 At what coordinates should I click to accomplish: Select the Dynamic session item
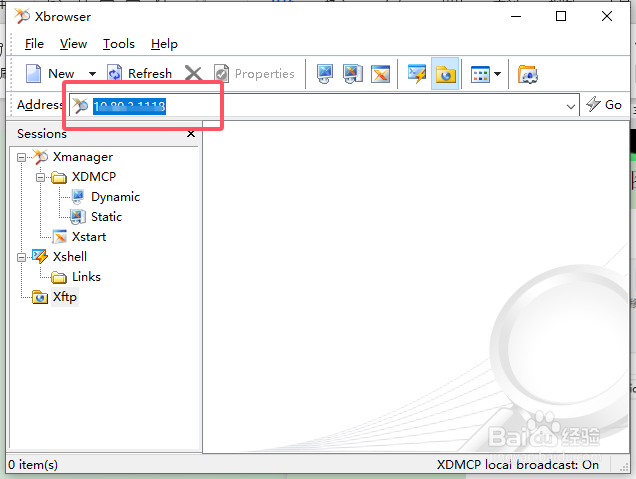(x=115, y=197)
